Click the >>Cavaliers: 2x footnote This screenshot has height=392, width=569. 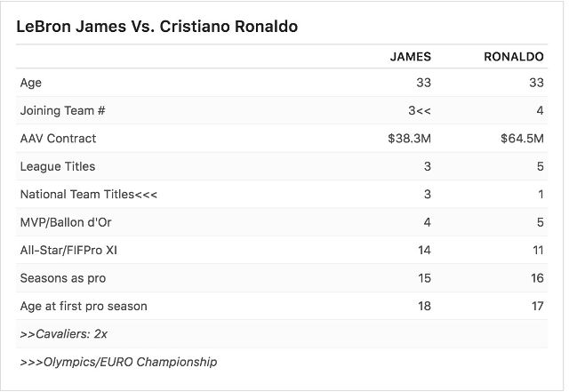[63, 334]
